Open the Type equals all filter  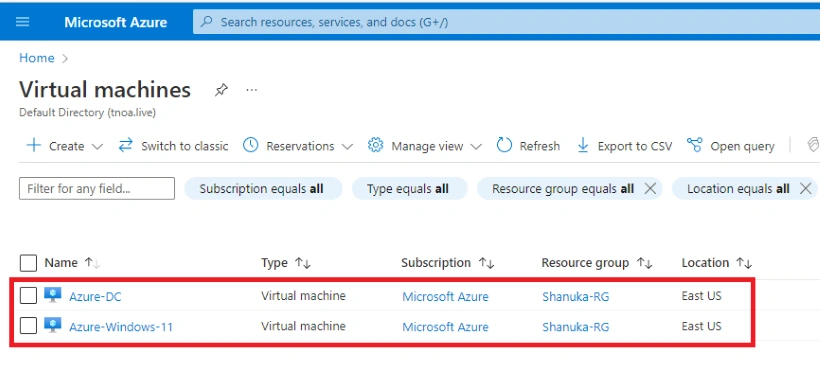[x=409, y=188]
